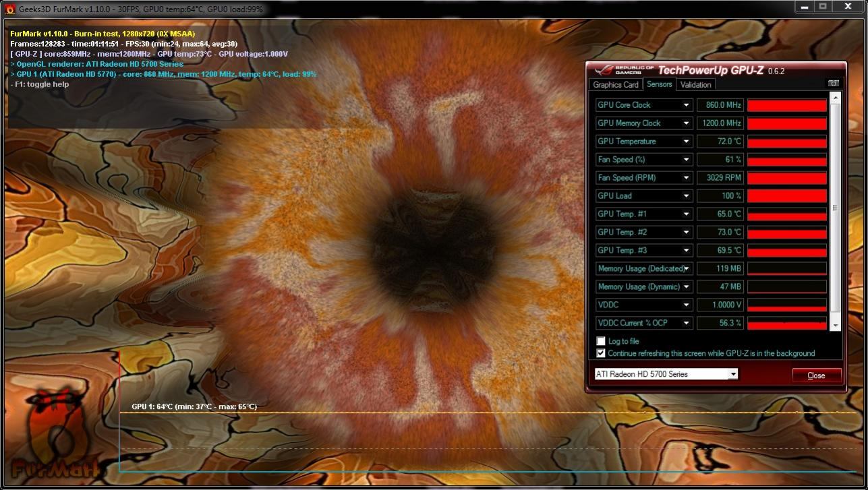The width and height of the screenshot is (868, 490).
Task: Click the F1: toggle help text
Action: click(x=40, y=84)
